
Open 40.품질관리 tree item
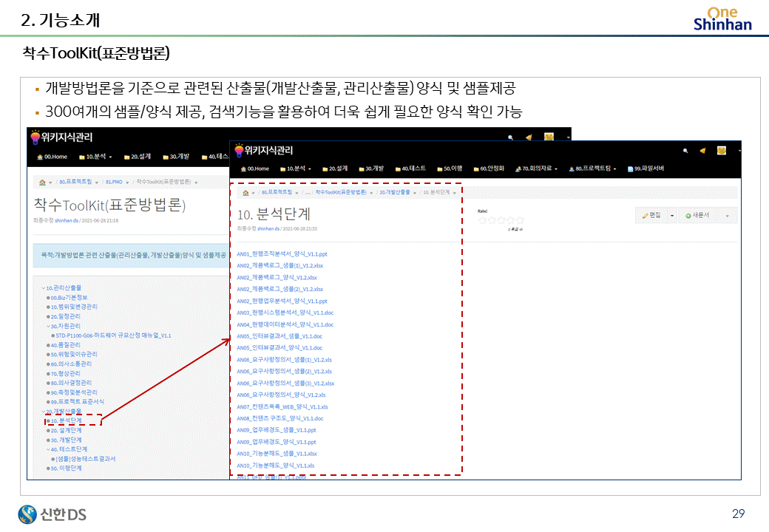click(x=66, y=345)
